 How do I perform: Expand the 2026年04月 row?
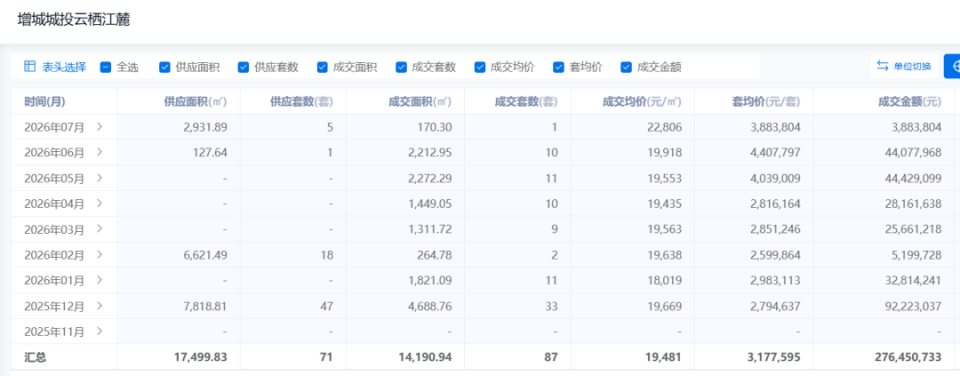point(99,203)
